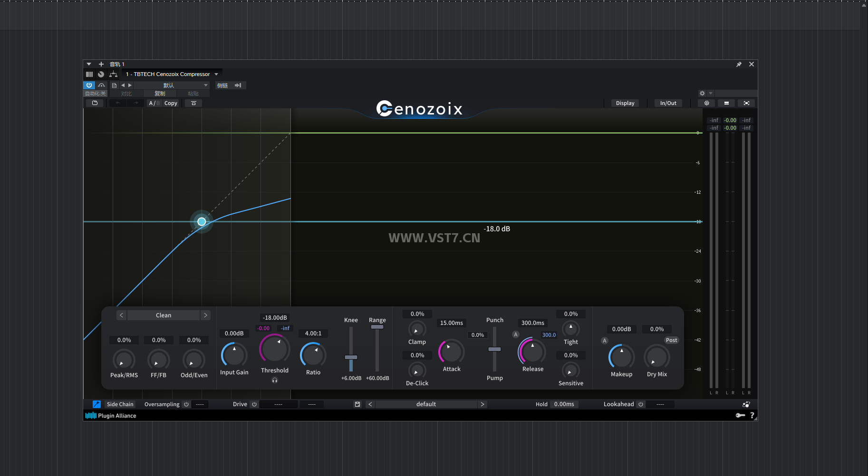Click the license key icon
The height and width of the screenshot is (476, 868).
(x=740, y=415)
